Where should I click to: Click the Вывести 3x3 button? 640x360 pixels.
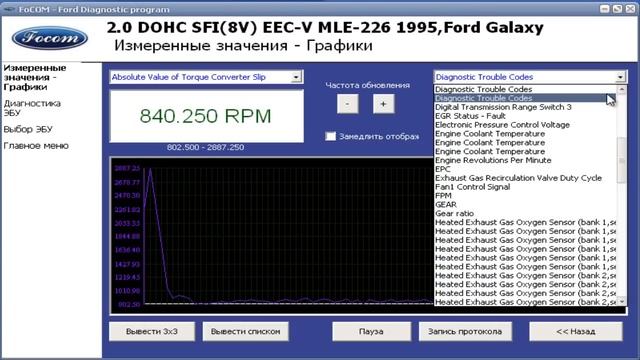tap(152, 331)
